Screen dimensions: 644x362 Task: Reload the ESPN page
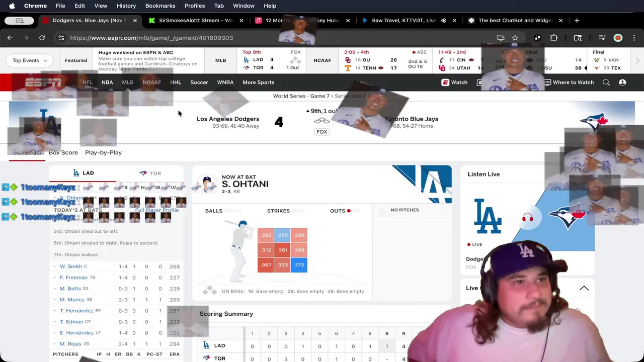(x=42, y=38)
